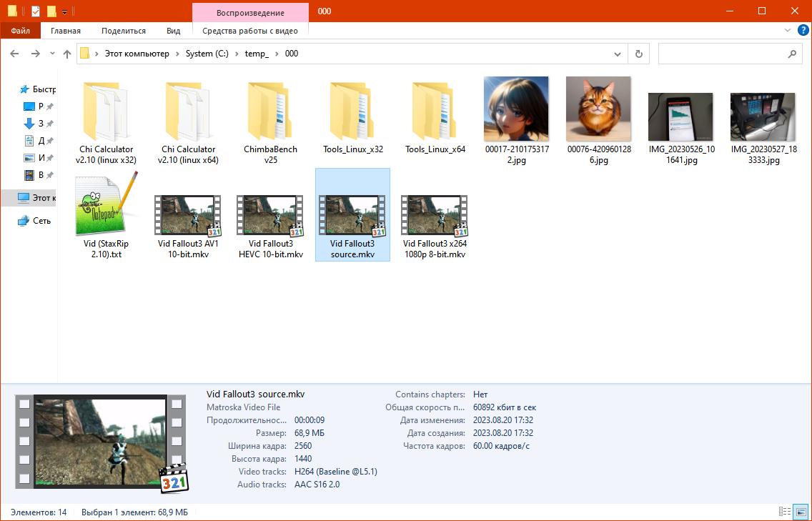Click the Дата изменения value 2023.08.20 17:32
Viewport: 812px width, 521px height.
pyautogui.click(x=502, y=420)
